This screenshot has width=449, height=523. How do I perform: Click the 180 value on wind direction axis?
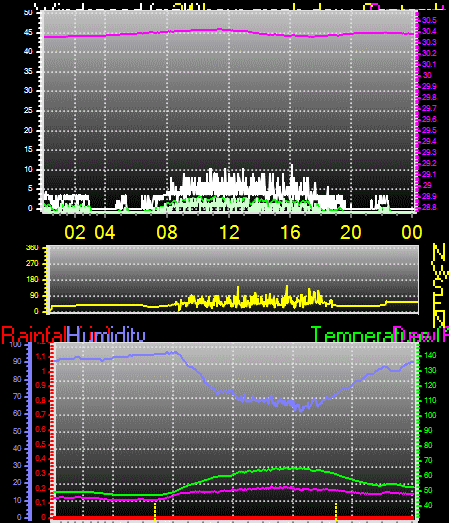32,280
